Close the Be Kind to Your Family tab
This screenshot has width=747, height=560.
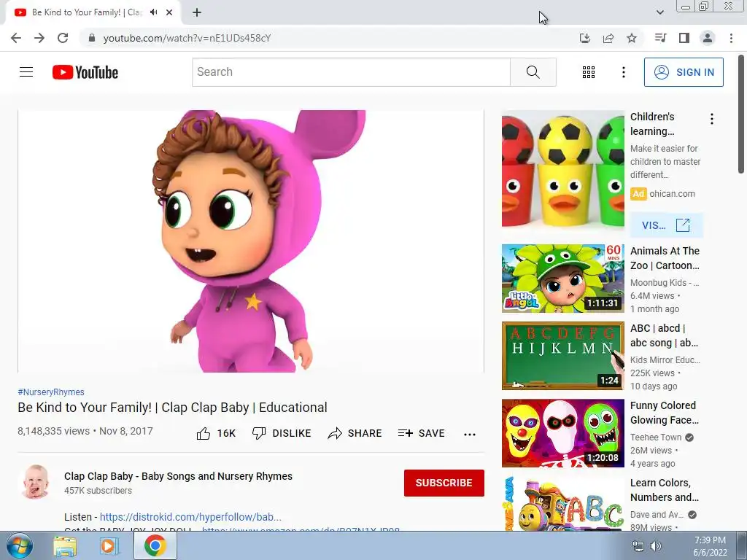point(169,12)
